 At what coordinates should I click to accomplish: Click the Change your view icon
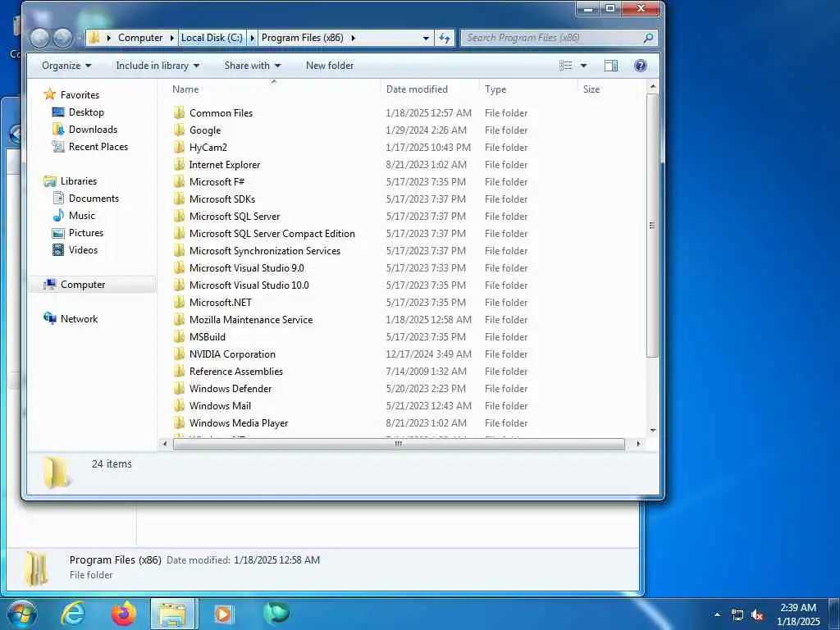pyautogui.click(x=565, y=66)
